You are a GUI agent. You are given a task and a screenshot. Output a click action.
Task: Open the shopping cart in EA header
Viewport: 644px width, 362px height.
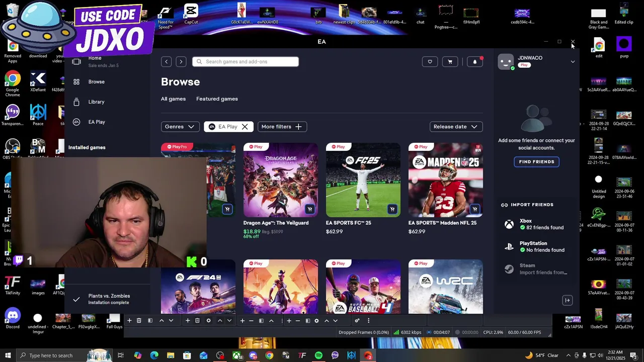450,62
